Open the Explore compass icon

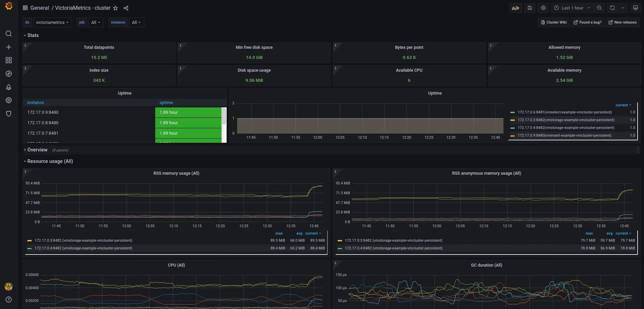click(x=9, y=74)
